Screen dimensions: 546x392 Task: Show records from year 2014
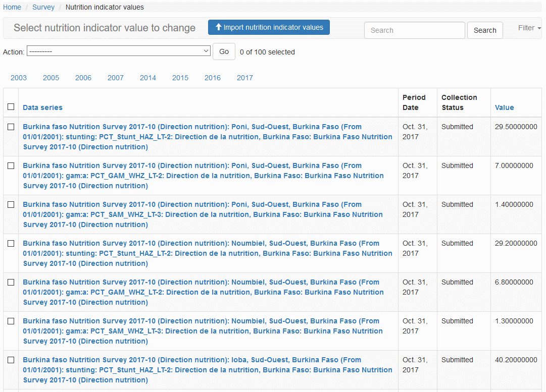click(x=148, y=78)
